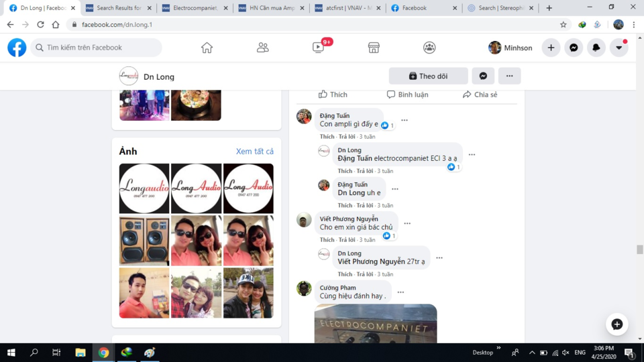
Task: Open Messenger icon in top right bar
Action: pyautogui.click(x=574, y=48)
